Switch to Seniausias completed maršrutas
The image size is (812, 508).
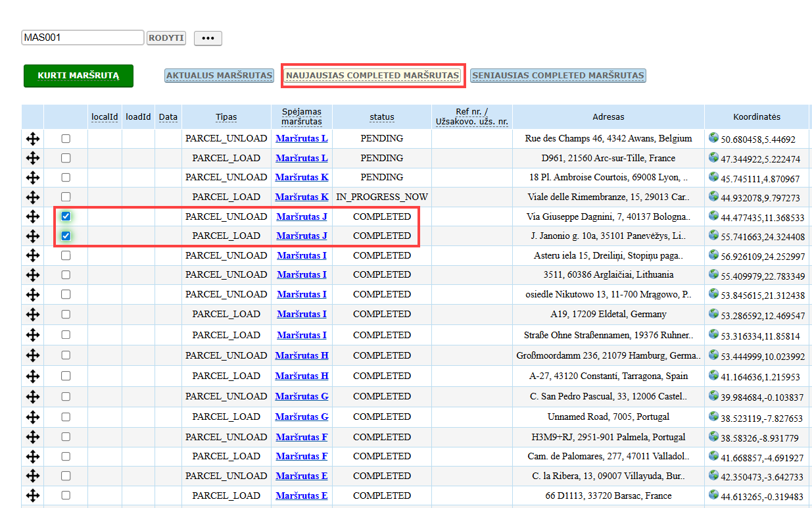558,76
